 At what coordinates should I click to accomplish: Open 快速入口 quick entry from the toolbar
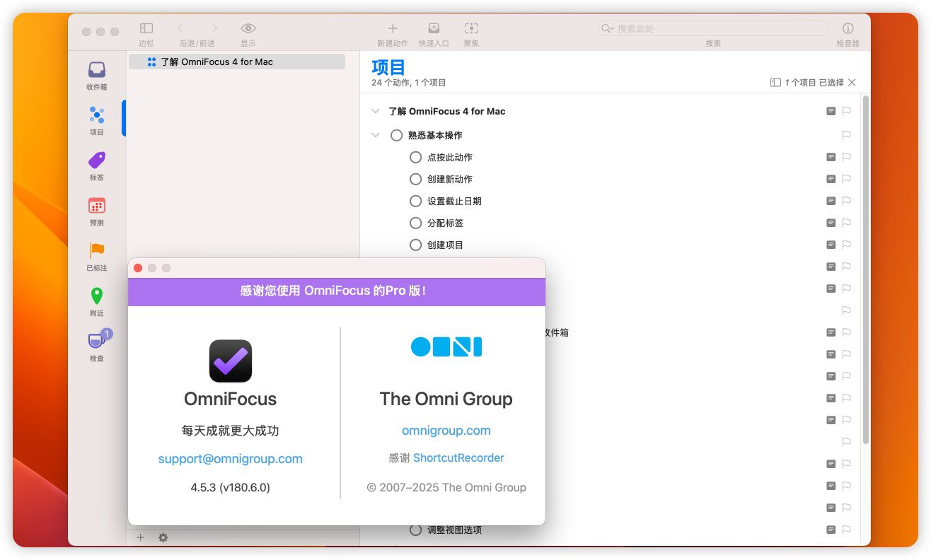[434, 28]
